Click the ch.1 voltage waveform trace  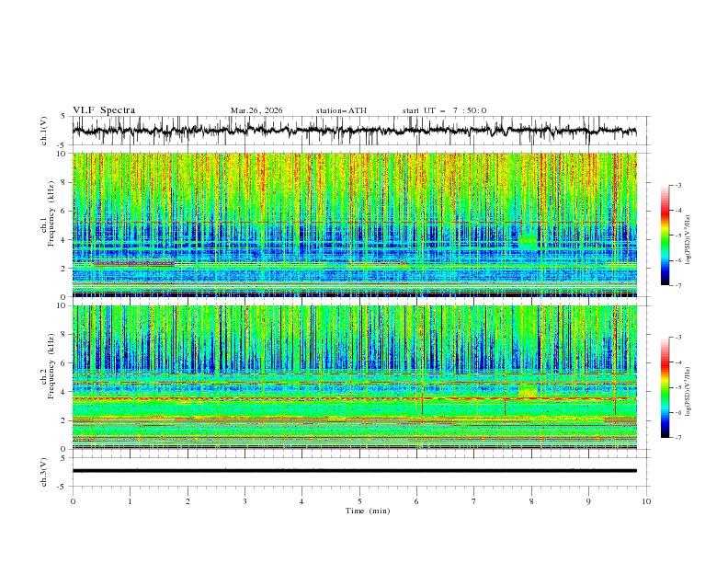354,131
